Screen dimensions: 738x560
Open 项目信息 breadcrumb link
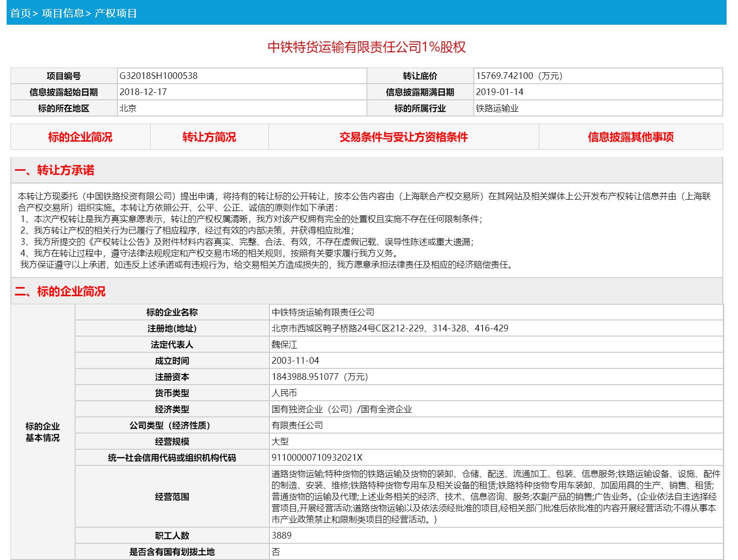click(x=63, y=13)
